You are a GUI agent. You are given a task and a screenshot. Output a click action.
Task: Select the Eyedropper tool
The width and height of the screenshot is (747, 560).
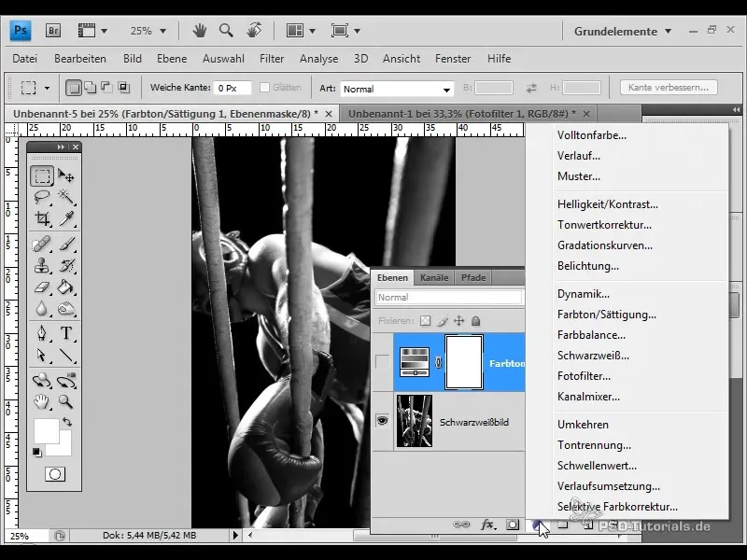point(65,218)
